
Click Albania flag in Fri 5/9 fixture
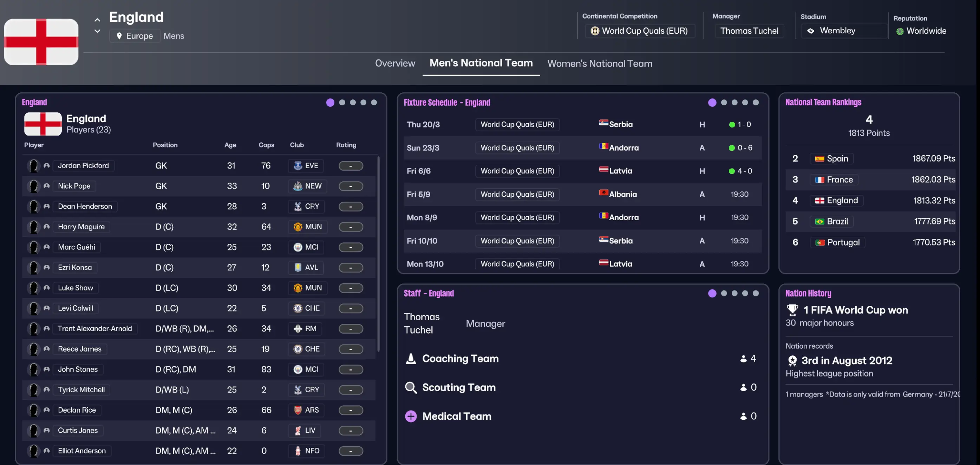(603, 193)
